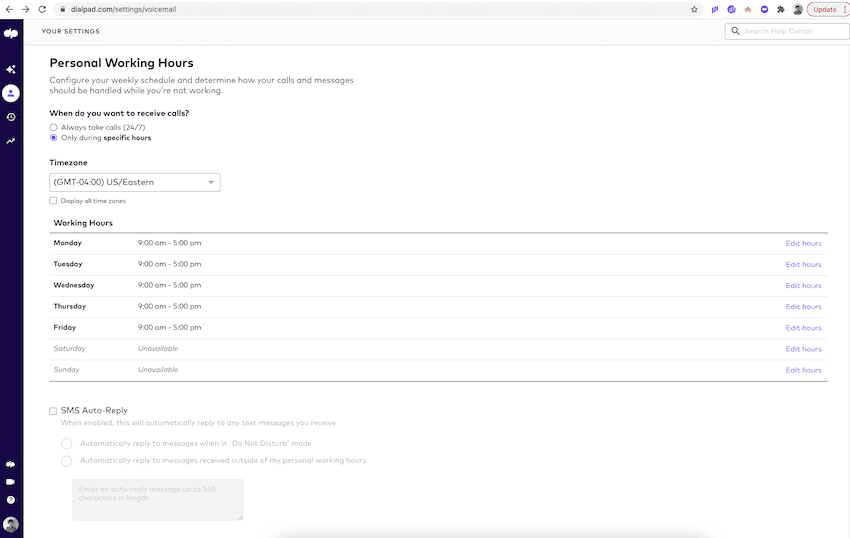Screen dimensions: 850x538
Task: Open the browser extensions puzzle icon
Action: pyautogui.click(x=780, y=9)
